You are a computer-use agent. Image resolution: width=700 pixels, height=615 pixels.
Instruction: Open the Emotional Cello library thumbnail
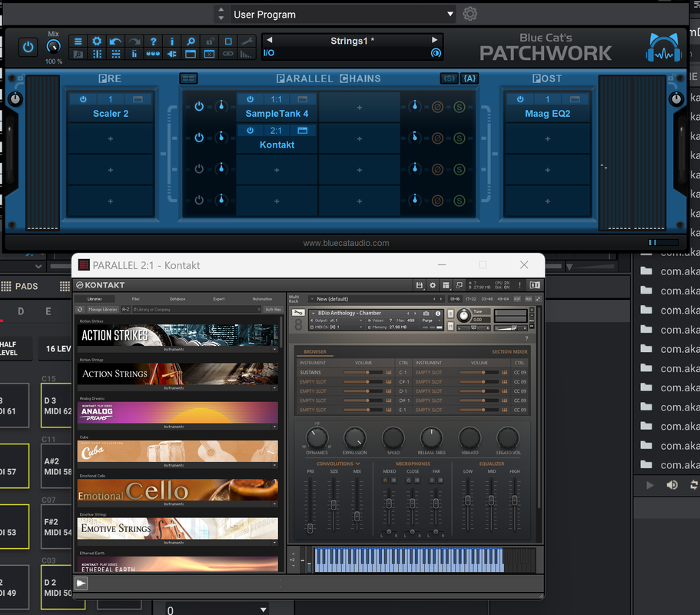pos(177,490)
